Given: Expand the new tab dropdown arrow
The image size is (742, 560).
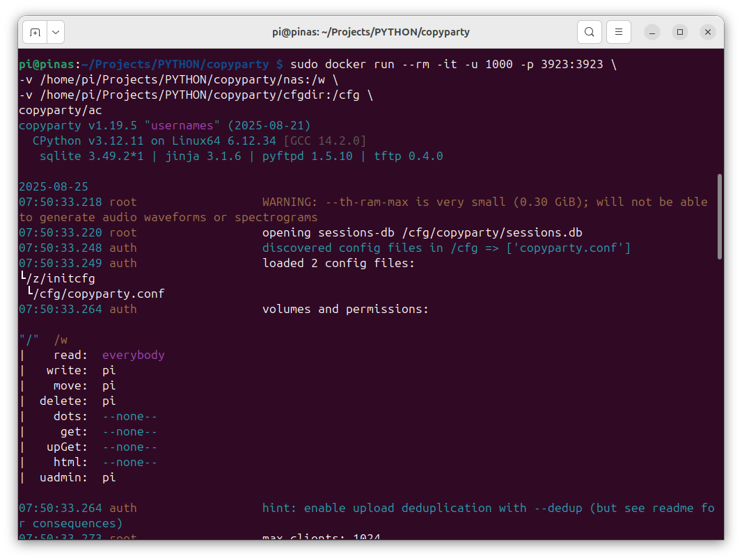Looking at the screenshot, I should [x=55, y=32].
